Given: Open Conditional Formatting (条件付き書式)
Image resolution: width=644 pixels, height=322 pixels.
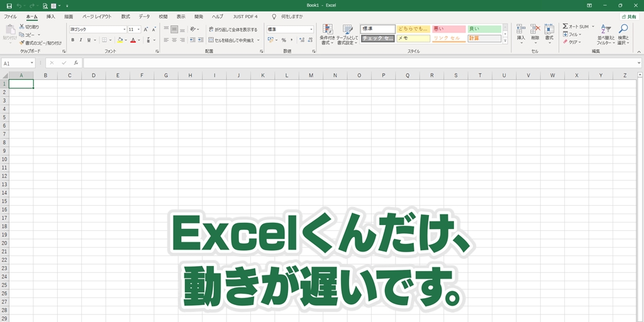Looking at the screenshot, I should [327, 35].
